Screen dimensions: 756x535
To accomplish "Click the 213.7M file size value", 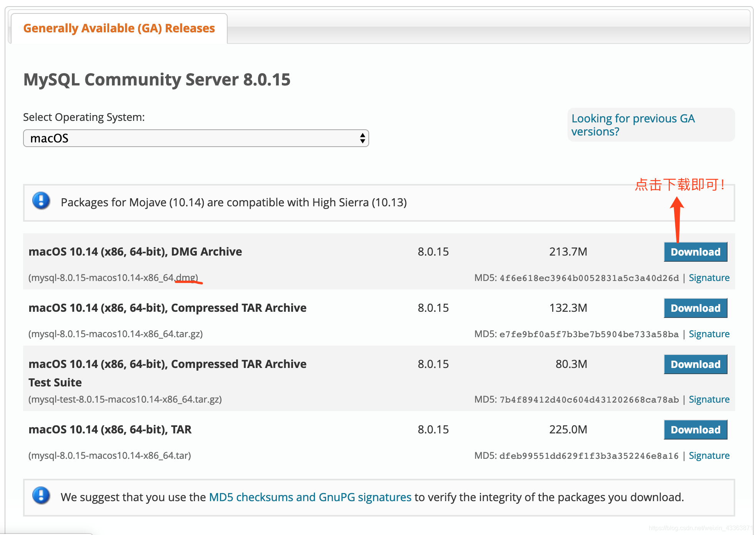I will click(568, 252).
